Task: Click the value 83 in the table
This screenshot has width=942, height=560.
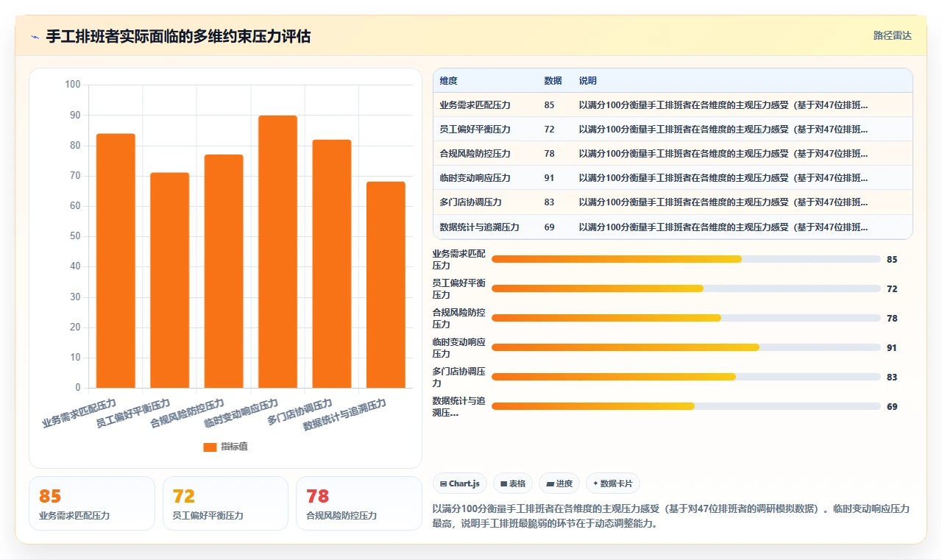Action: pyautogui.click(x=550, y=202)
